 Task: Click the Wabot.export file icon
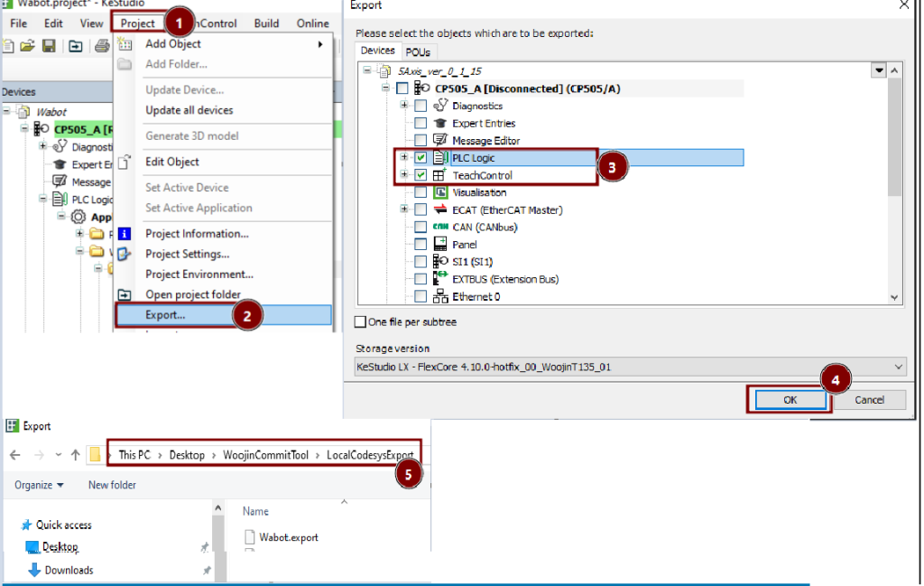(250, 537)
